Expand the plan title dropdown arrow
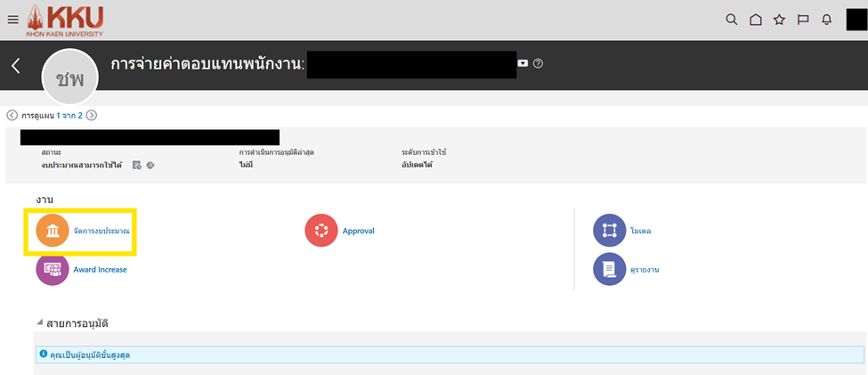Image resolution: width=868 pixels, height=375 pixels. 523,63
